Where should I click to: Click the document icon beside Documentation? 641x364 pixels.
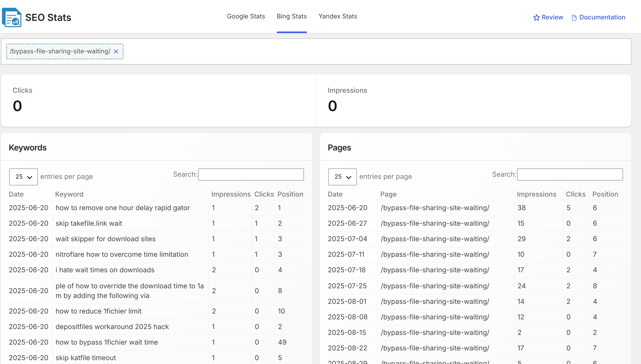574,17
